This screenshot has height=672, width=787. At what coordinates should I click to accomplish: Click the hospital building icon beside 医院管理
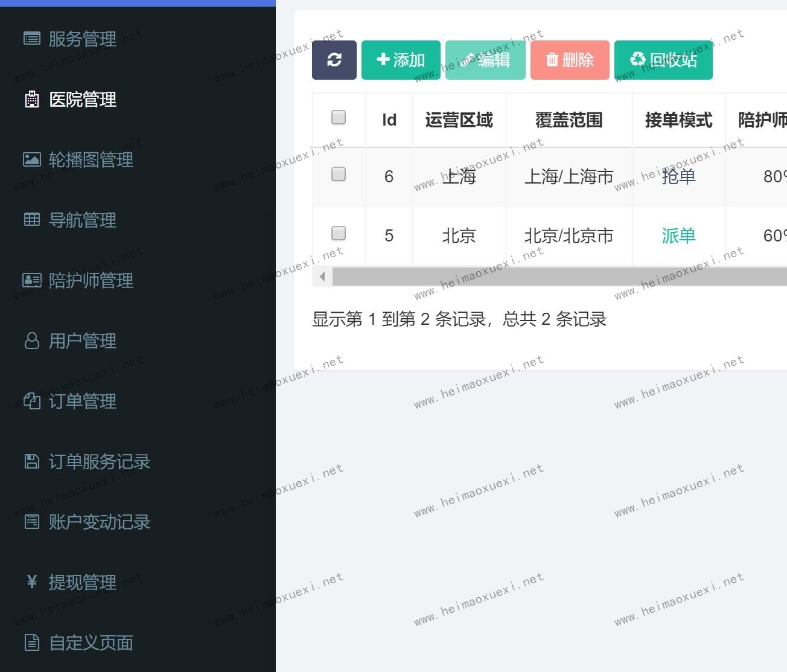[31, 99]
